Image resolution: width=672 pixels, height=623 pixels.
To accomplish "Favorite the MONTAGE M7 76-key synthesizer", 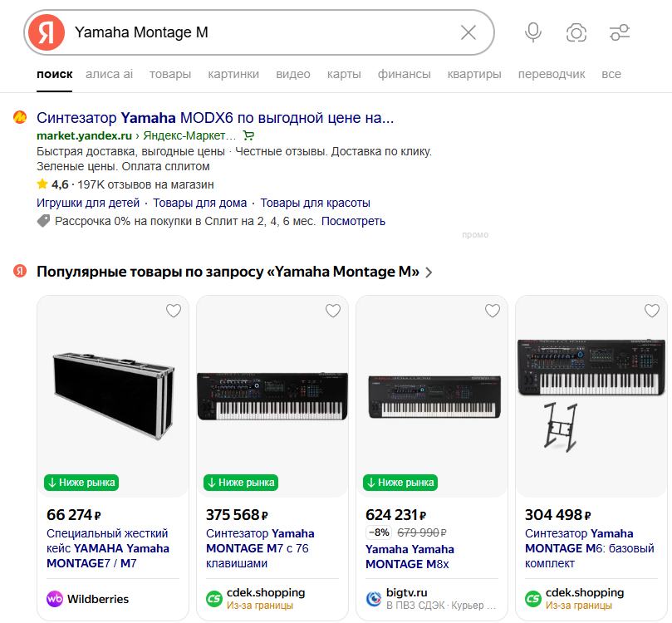I will pos(333,311).
